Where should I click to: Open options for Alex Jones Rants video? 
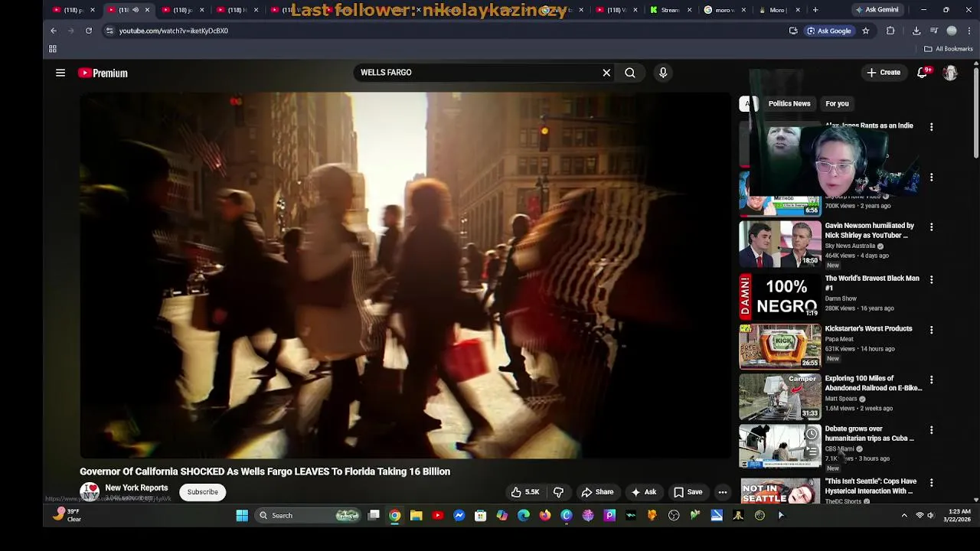(931, 127)
